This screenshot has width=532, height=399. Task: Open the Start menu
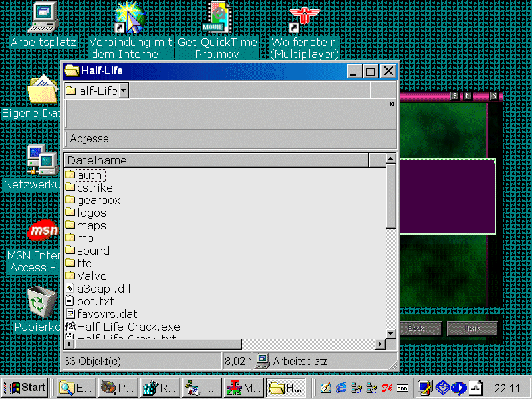tap(25, 387)
